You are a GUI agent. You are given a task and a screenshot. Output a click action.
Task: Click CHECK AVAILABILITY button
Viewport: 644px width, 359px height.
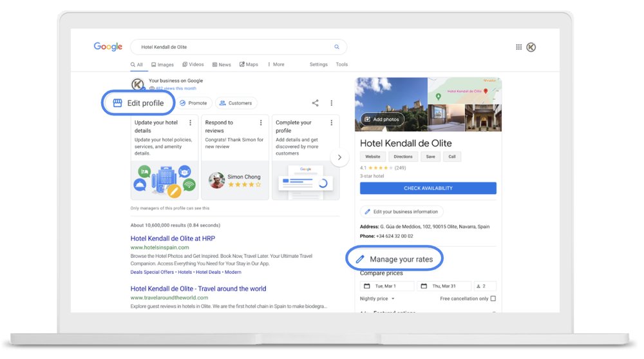(428, 188)
